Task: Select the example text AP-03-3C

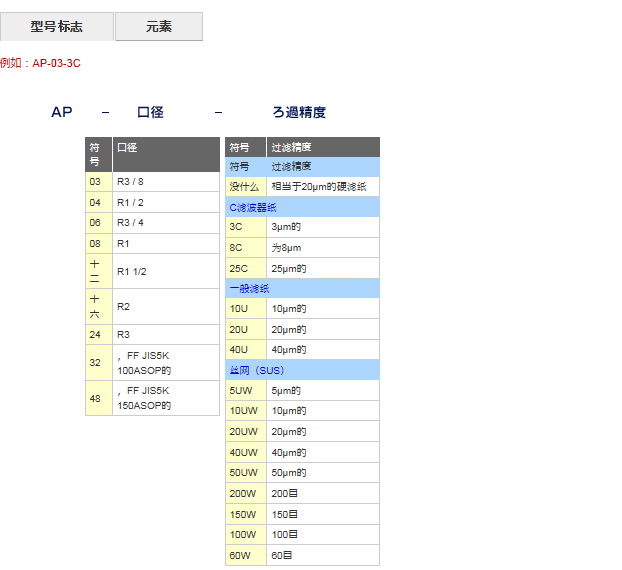Action: pos(56,63)
